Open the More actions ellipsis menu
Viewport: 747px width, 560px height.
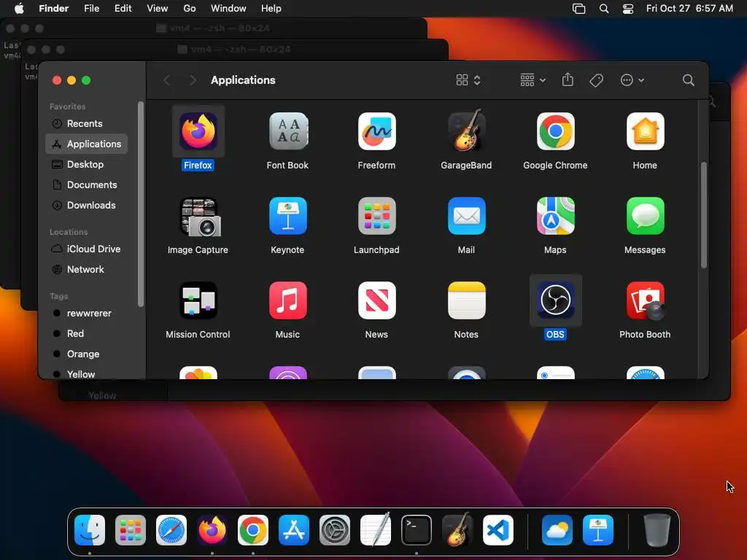(x=632, y=80)
